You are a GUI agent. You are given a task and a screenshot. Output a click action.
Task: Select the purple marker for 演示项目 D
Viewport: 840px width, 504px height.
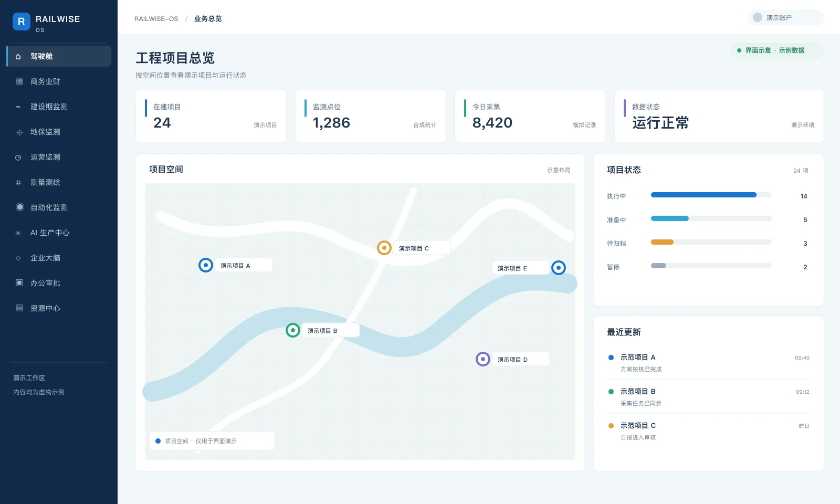point(483,359)
